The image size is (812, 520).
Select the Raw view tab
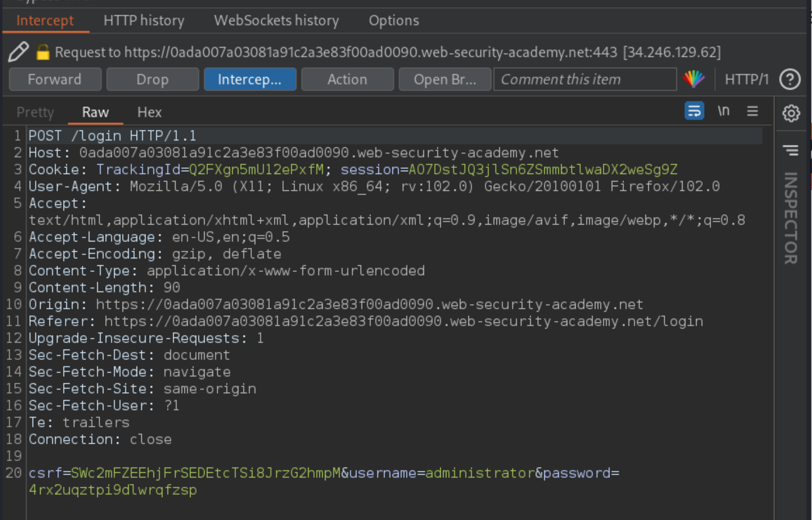(x=95, y=112)
